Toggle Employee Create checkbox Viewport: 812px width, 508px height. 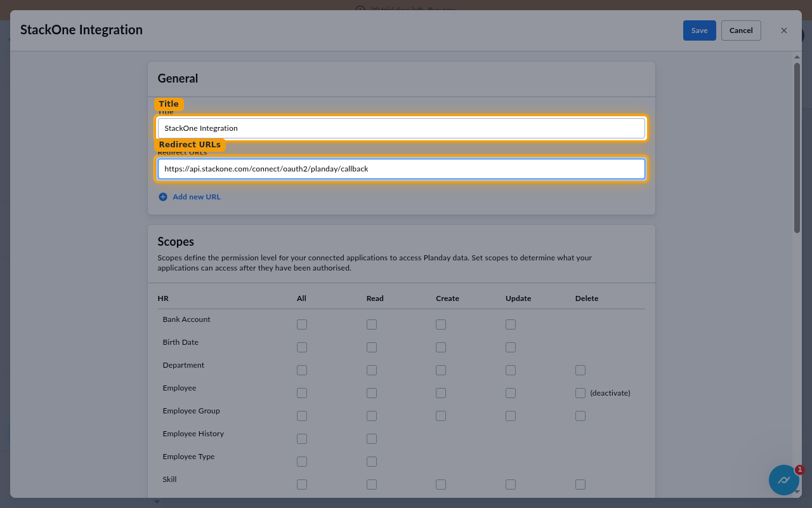pyautogui.click(x=441, y=393)
